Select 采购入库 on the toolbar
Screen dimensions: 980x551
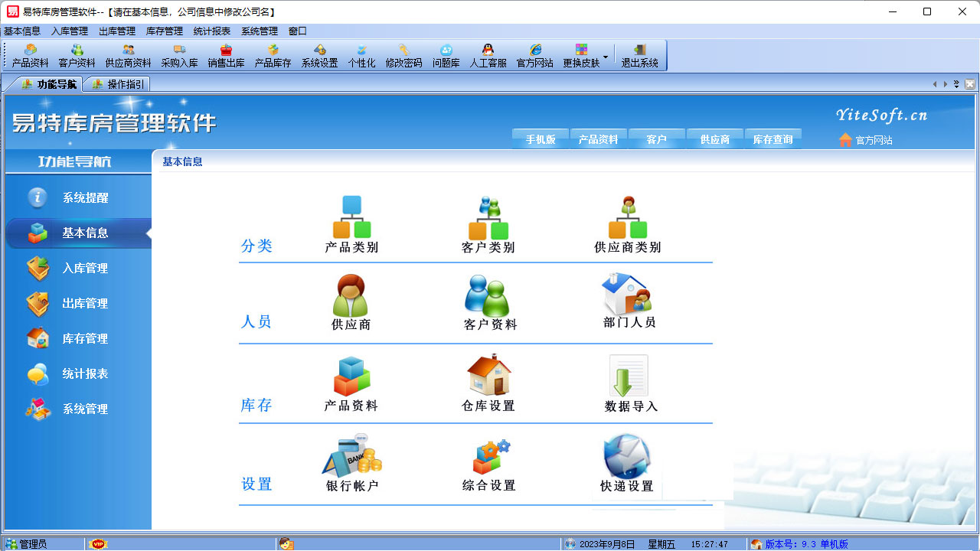pos(179,54)
